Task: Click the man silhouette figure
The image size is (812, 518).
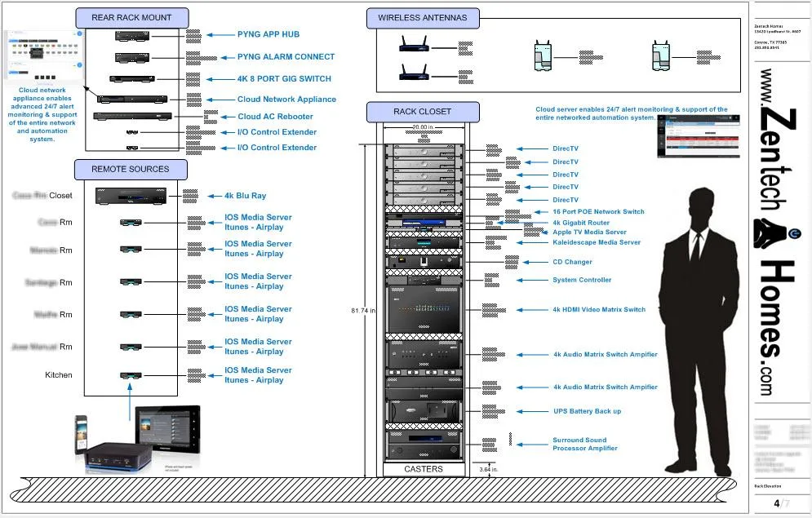Action: [x=698, y=331]
